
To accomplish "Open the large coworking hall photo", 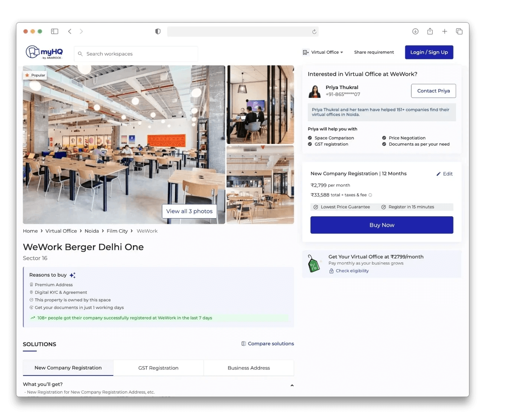I will [x=124, y=145].
